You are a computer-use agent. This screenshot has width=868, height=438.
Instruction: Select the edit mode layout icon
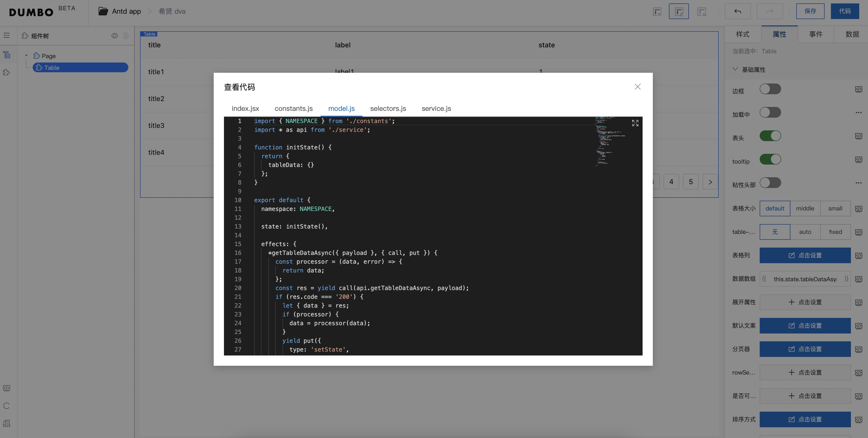[x=679, y=11]
